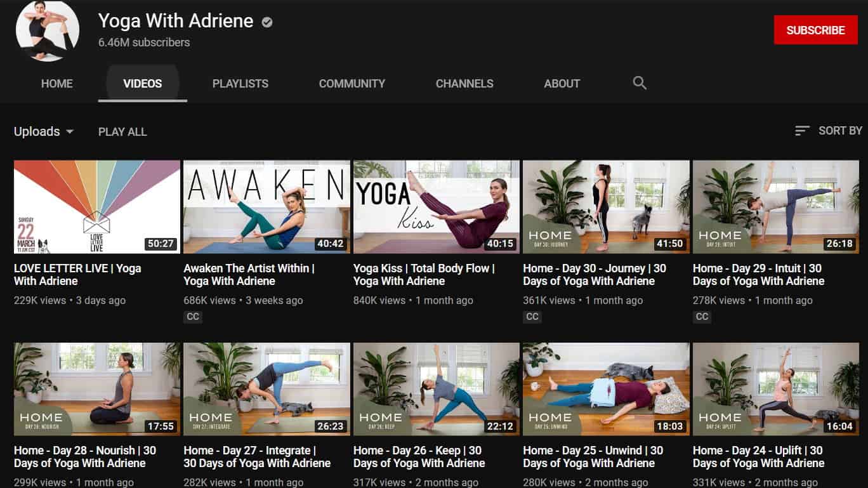Click the 22:12 duration badge
This screenshot has height=488, width=868.
tap(501, 426)
